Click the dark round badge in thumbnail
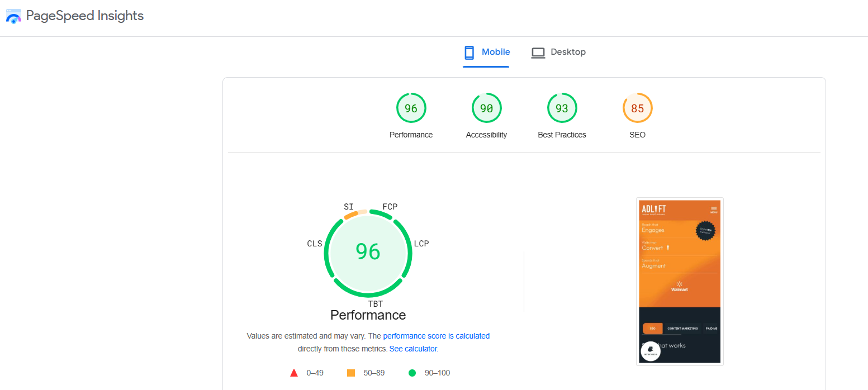 (x=705, y=230)
